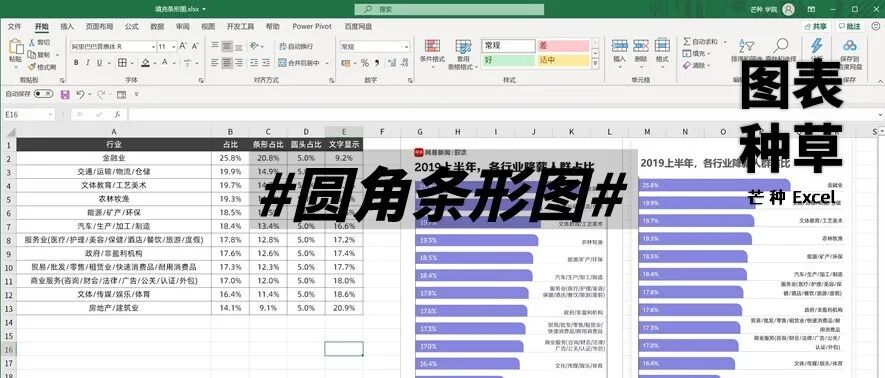The width and height of the screenshot is (885, 378).
Task: Click the Paste (粘贴) clipboard icon
Action: tap(15, 47)
